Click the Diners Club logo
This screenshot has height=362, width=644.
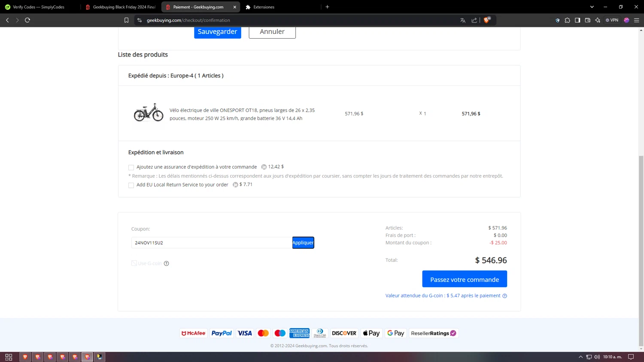pos(320,333)
